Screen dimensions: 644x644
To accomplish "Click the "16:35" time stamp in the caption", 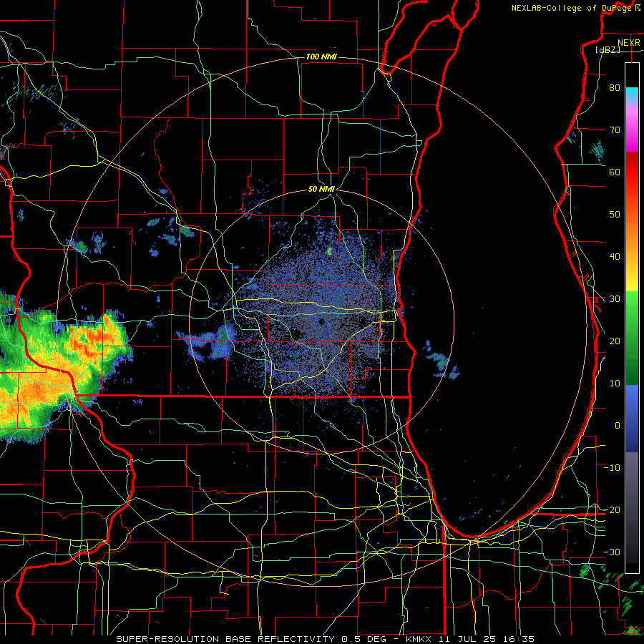I will point(519,639).
